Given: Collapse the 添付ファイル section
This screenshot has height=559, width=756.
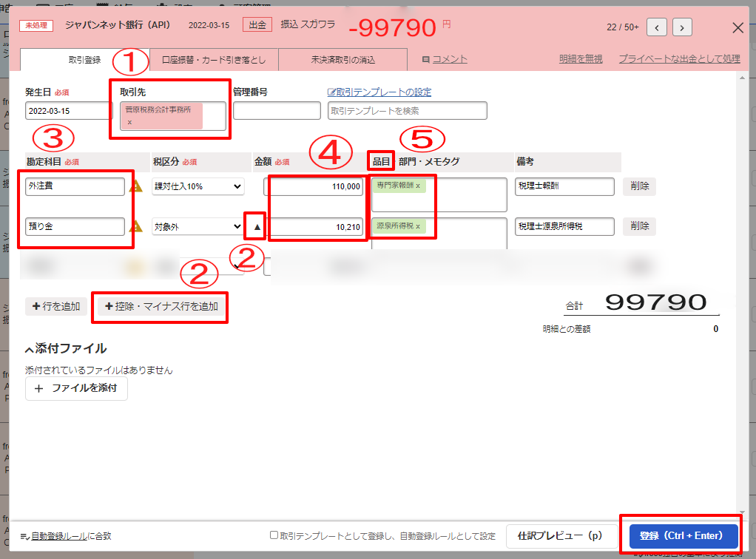Looking at the screenshot, I should [30, 349].
